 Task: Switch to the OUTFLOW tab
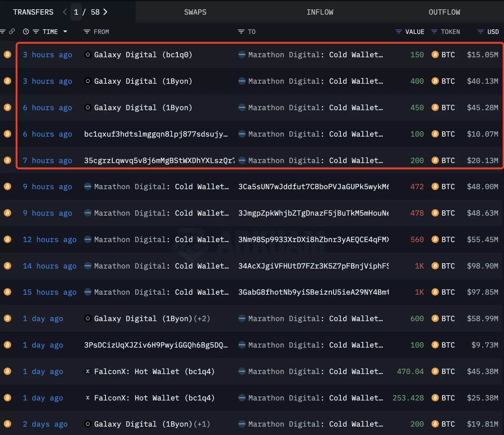pos(444,12)
